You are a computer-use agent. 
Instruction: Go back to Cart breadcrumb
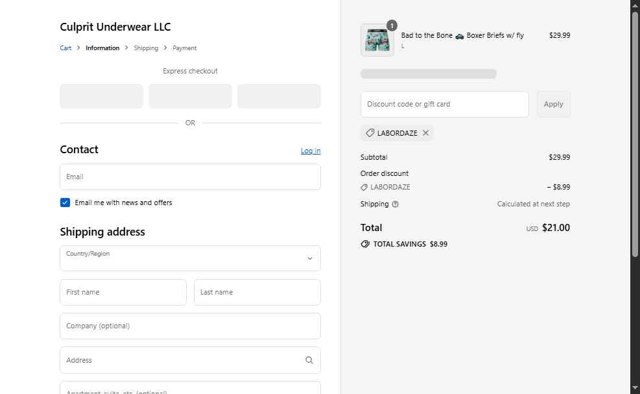(x=65, y=48)
